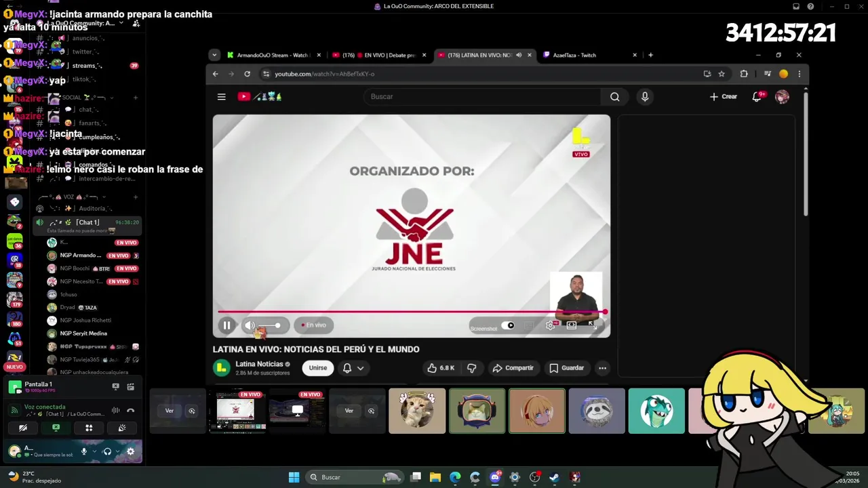Viewport: 868px width, 488px height.
Task: Toggle Discord screen share button
Action: (x=56, y=428)
